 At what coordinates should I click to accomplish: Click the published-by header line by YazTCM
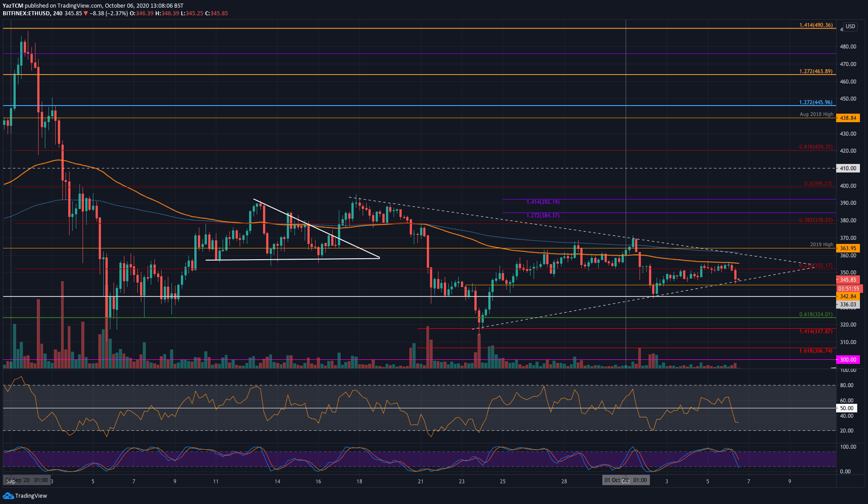point(93,6)
